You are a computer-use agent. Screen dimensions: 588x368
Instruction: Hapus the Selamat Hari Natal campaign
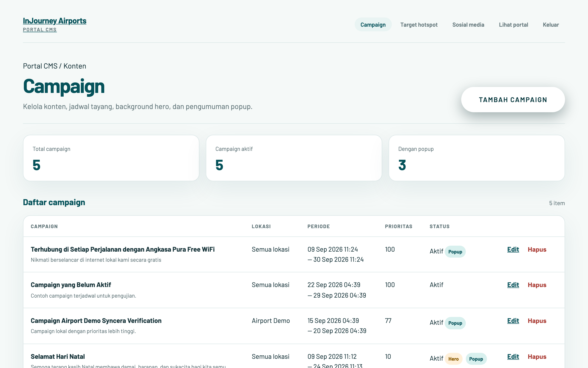537,356
